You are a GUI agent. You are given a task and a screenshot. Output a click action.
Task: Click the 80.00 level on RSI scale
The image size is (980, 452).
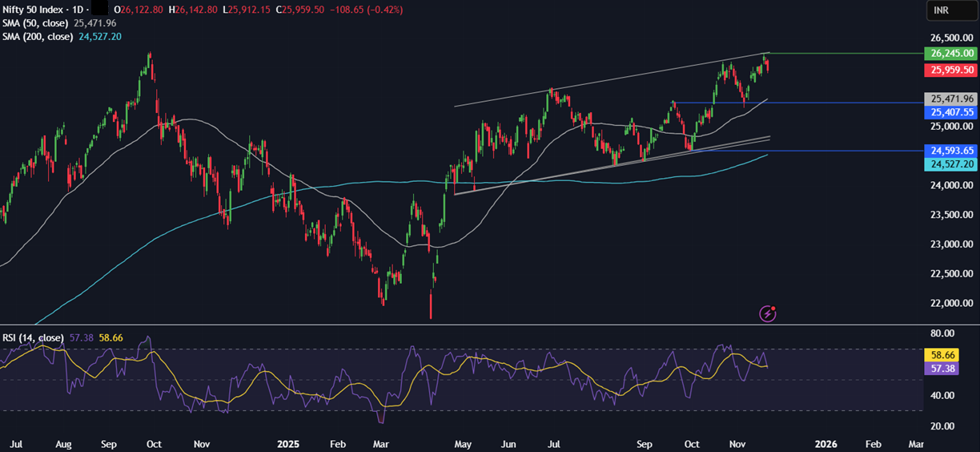pyautogui.click(x=942, y=333)
